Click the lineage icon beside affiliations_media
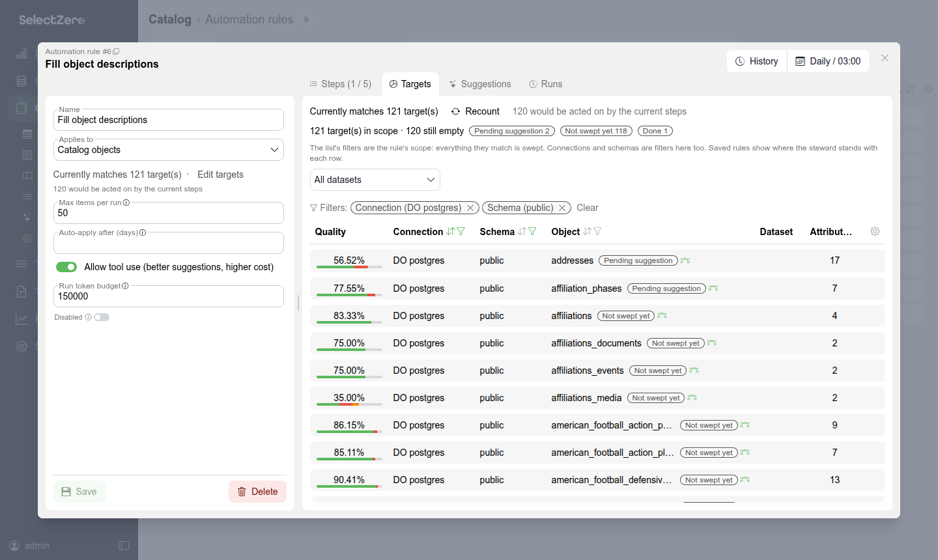 coord(692,398)
